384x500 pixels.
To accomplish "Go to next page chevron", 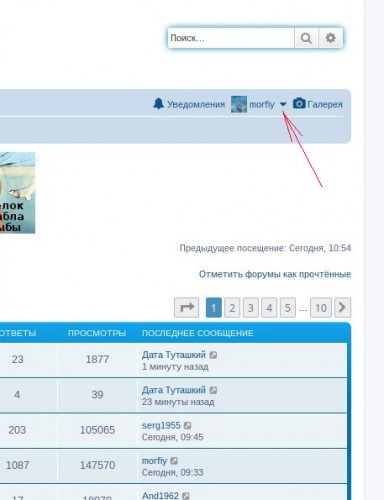I will coord(342,307).
